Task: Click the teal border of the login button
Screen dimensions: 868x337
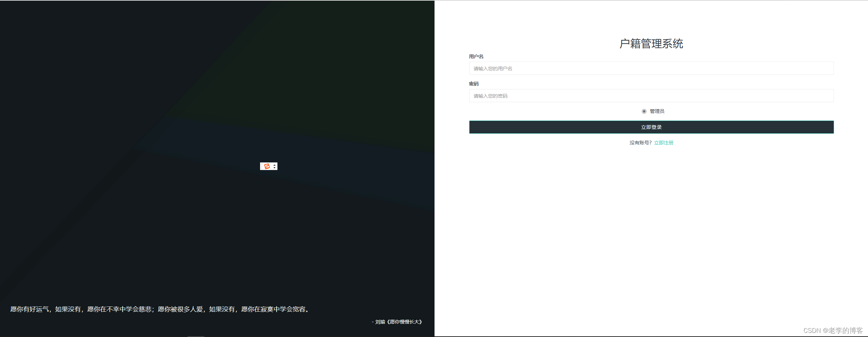Action: click(651, 122)
